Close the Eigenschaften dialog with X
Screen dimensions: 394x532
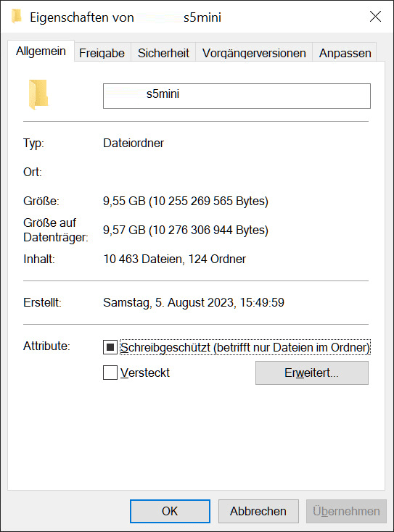point(375,16)
